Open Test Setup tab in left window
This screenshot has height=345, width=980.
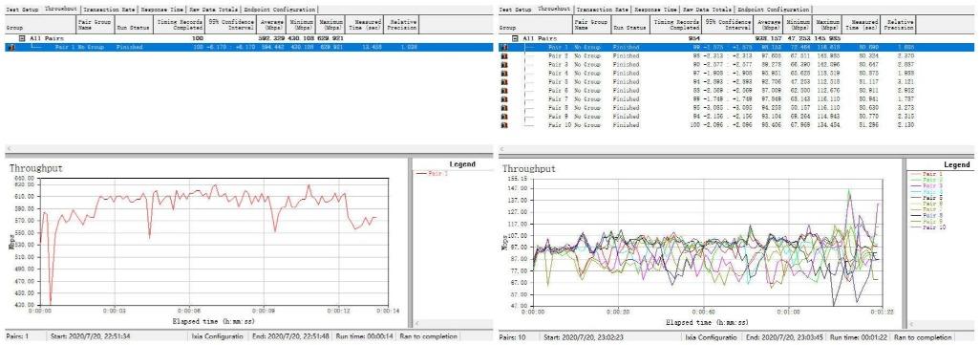tap(24, 11)
